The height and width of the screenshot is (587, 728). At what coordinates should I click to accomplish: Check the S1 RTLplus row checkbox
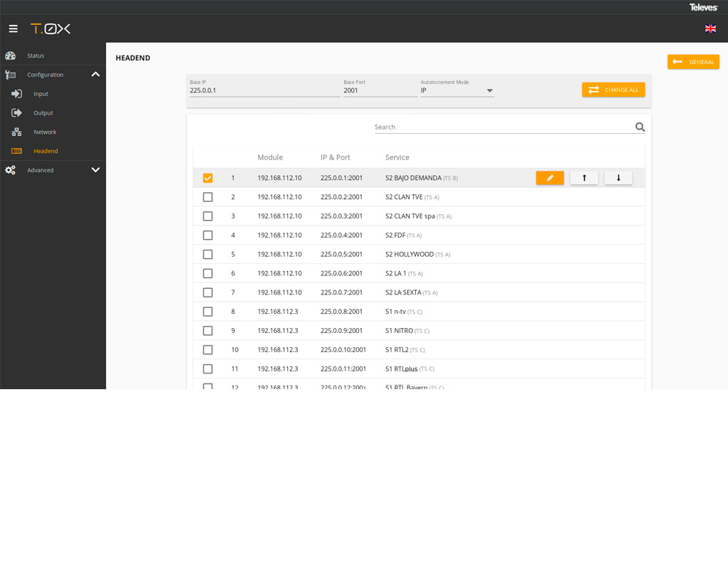point(208,369)
